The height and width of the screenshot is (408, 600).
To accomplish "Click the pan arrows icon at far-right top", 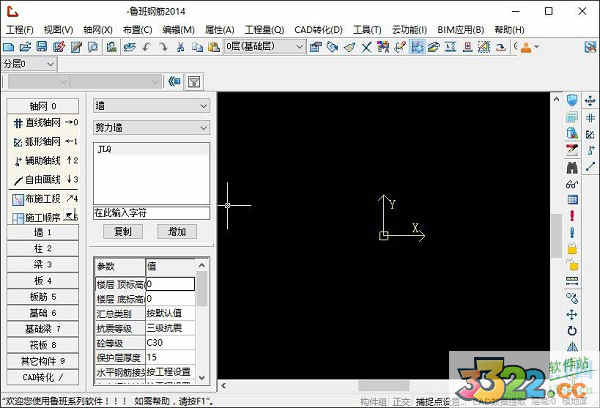I will click(x=590, y=101).
